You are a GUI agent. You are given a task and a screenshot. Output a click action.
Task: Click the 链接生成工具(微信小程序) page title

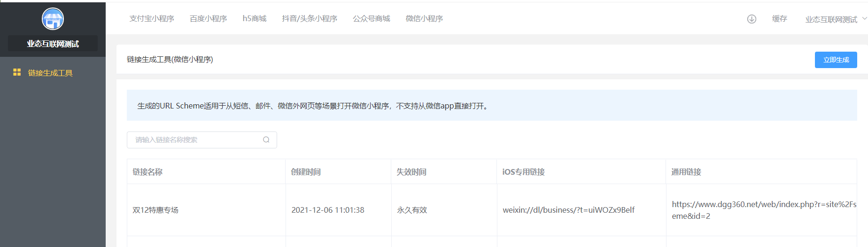coord(170,59)
